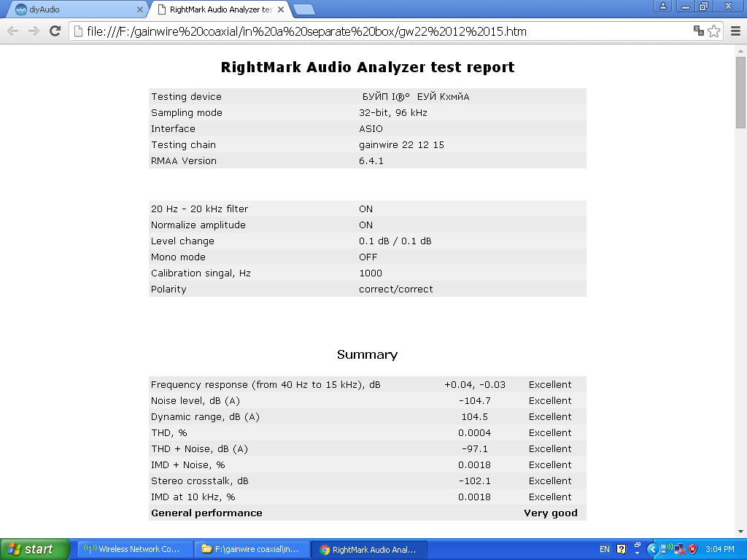The height and width of the screenshot is (560, 747).
Task: Click the 'Normalize amplitude' label
Action: point(198,225)
